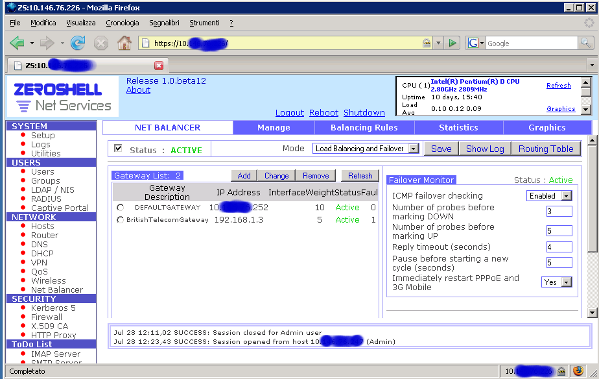Viewport: 599px width, 379px height.
Task: Click the Routing Table button
Action: coord(546,149)
